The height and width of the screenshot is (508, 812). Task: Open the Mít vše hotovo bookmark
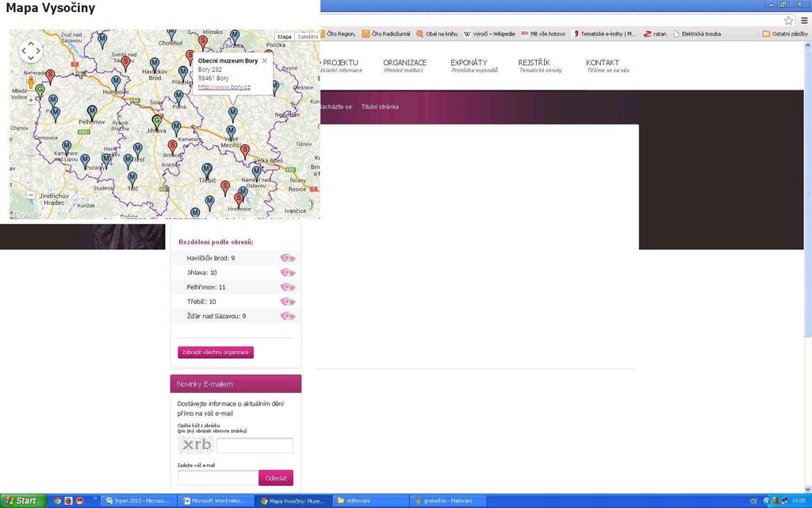(x=542, y=33)
